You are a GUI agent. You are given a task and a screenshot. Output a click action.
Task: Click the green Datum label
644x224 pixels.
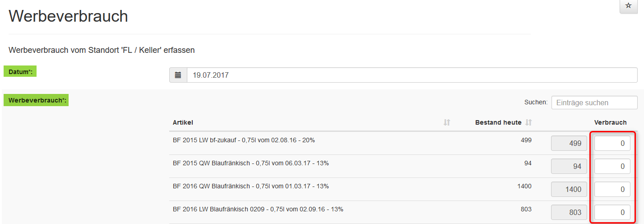click(20, 72)
